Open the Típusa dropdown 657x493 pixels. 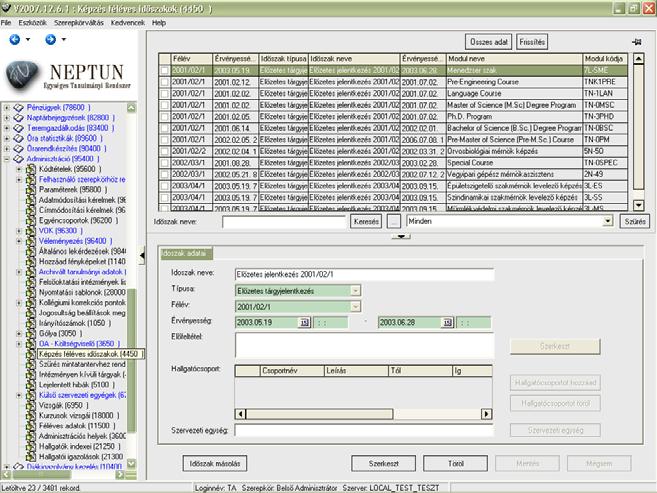coord(355,291)
